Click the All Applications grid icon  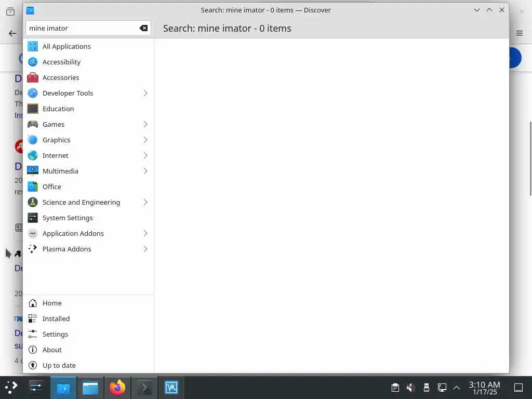click(33, 46)
